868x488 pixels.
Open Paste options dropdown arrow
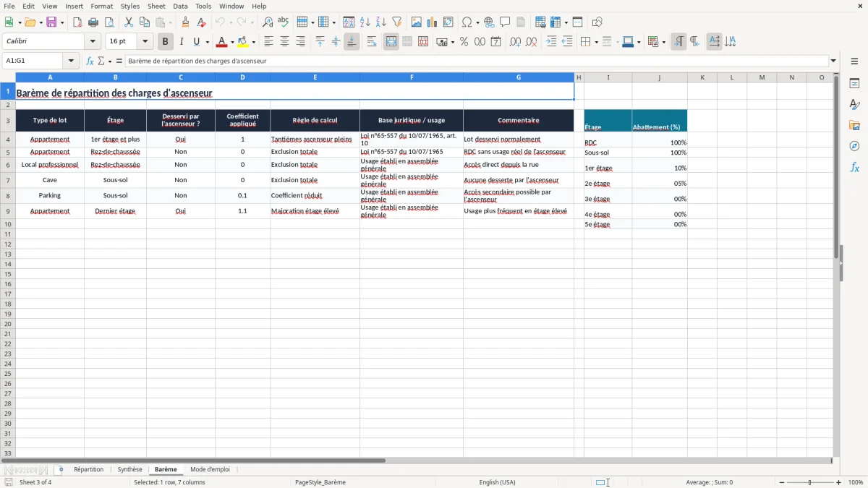tap(170, 23)
